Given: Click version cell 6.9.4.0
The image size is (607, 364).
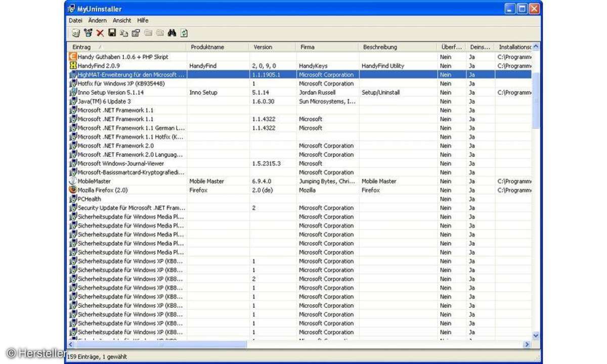Looking at the screenshot, I should click(x=262, y=181).
